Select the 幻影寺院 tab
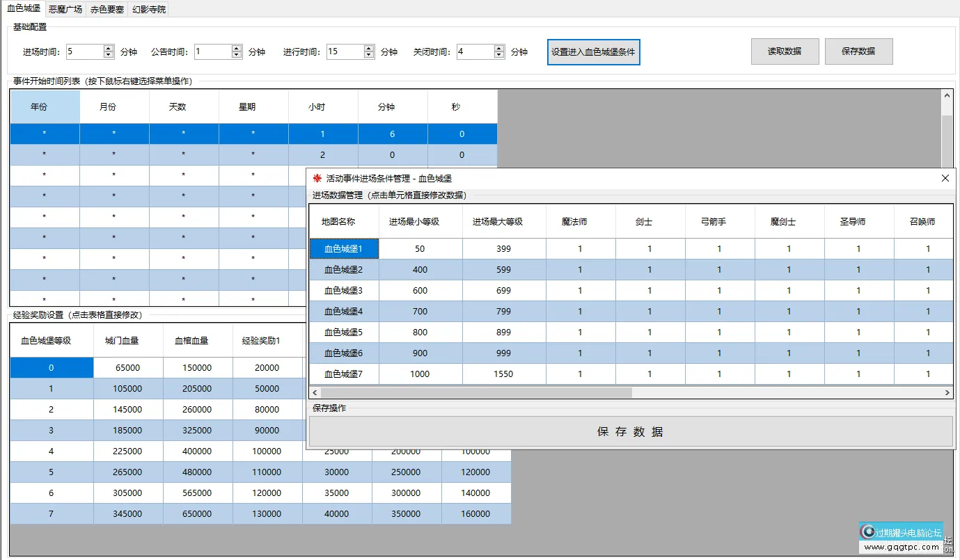The width and height of the screenshot is (960, 560). click(x=148, y=10)
